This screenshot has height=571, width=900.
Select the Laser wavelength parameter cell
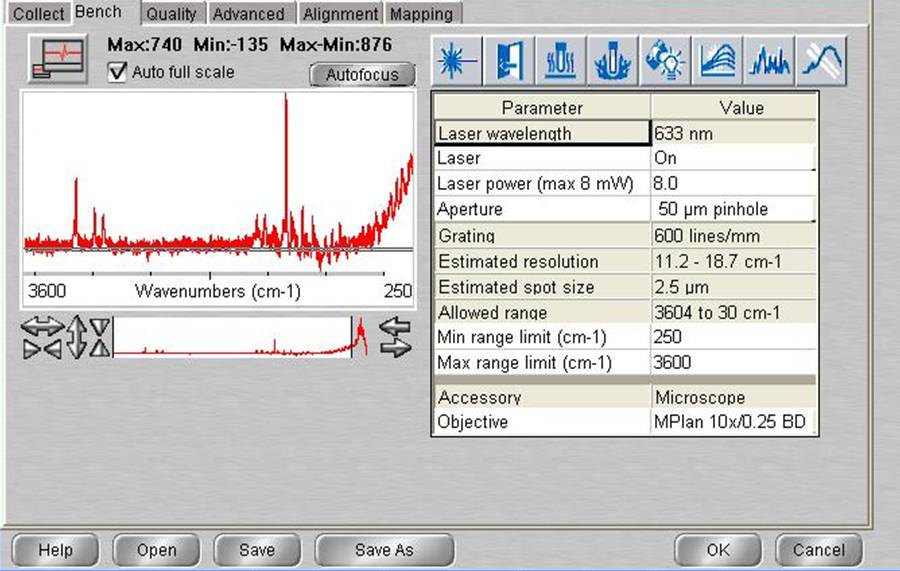pyautogui.click(x=542, y=133)
